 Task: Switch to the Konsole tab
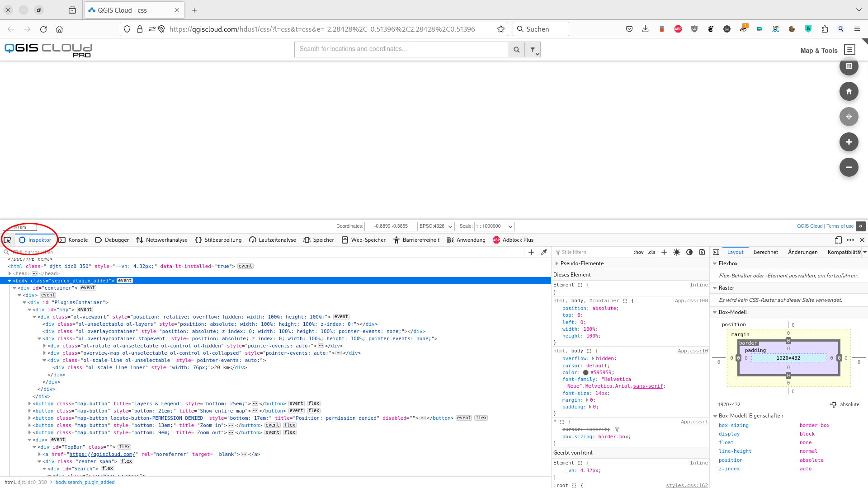(73, 240)
